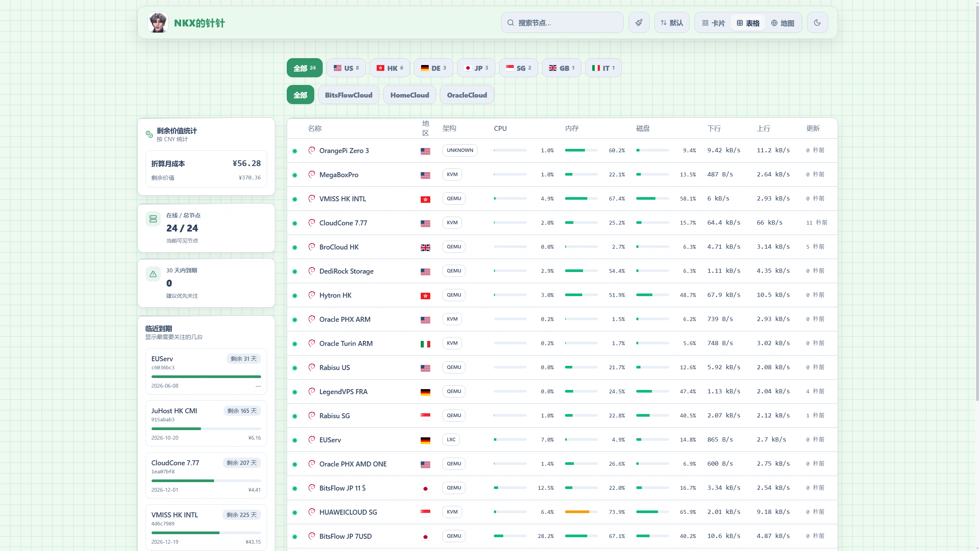Open the JuHost HK CMI expiring card

(x=206, y=423)
